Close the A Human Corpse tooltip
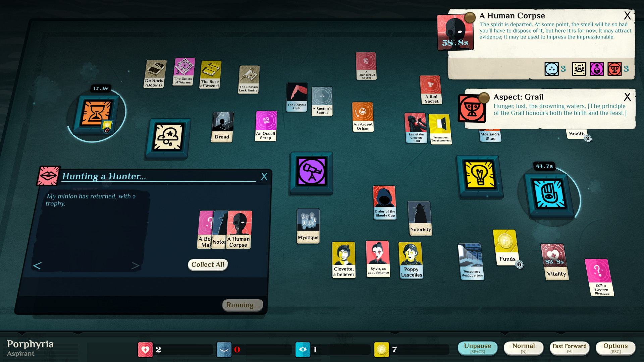This screenshot has width=644, height=362. [x=629, y=15]
